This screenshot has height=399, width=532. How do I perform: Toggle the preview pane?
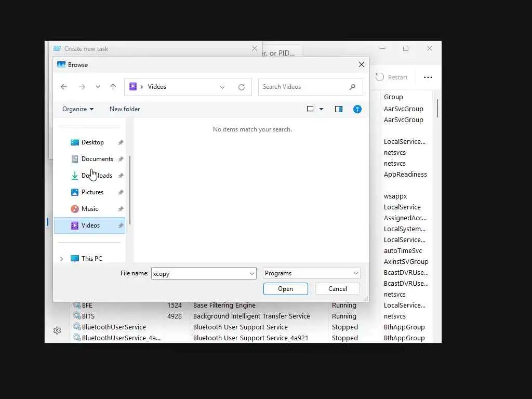coord(339,109)
